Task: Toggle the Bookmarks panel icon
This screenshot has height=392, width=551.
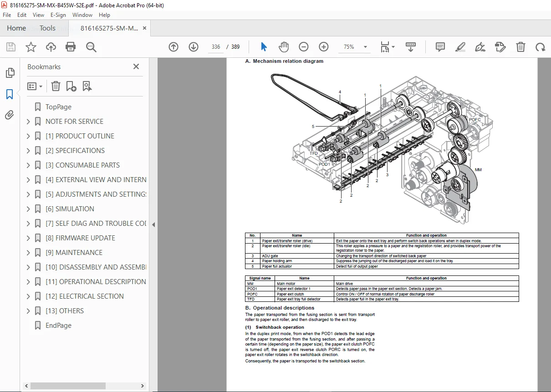Action: 10,94
